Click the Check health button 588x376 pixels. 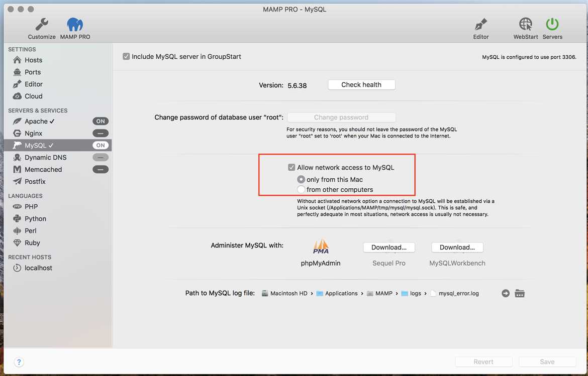(x=361, y=85)
